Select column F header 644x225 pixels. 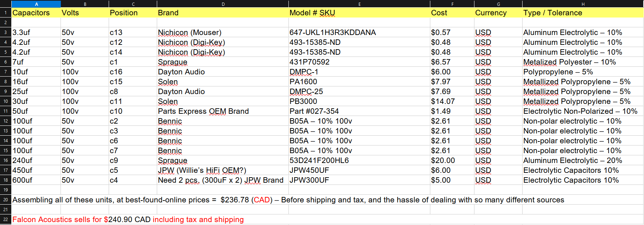click(452, 4)
